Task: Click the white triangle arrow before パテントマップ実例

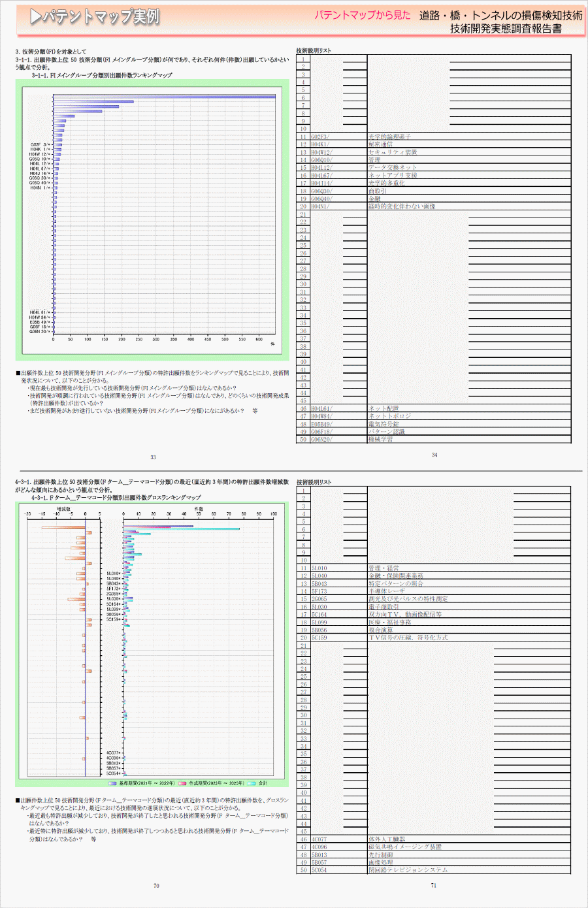Action: point(36,17)
